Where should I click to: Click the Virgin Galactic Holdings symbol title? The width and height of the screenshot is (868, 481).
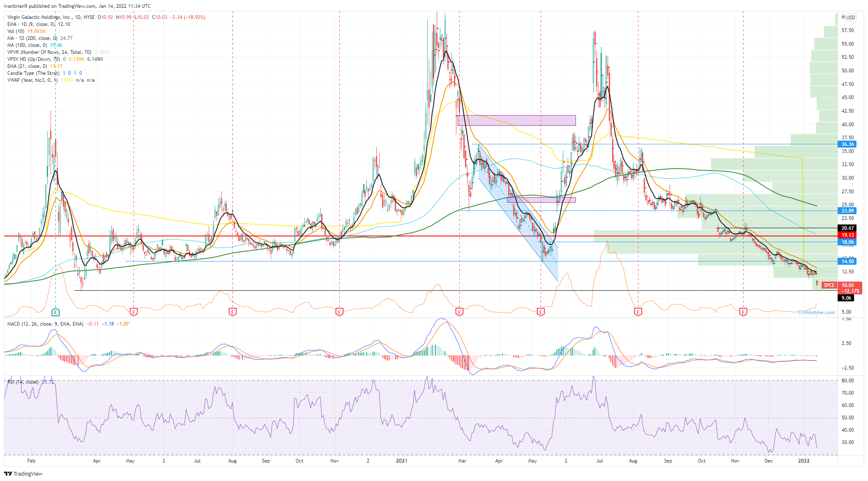[51, 17]
